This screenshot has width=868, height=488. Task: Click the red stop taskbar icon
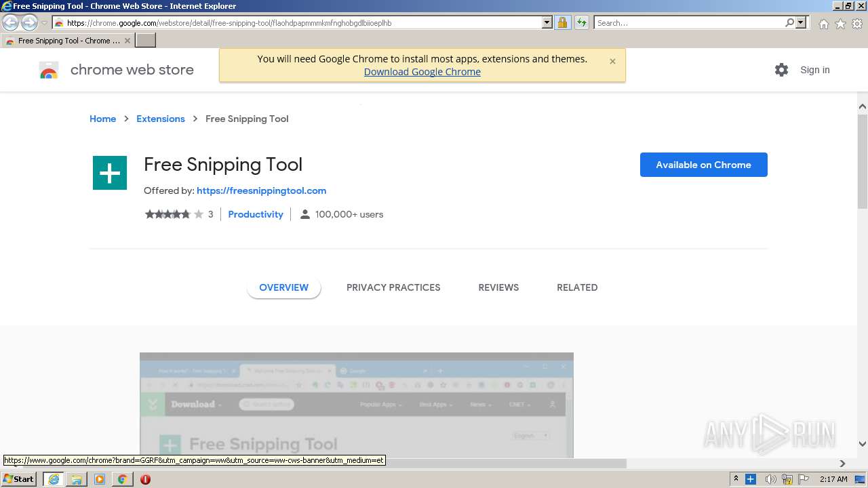(x=145, y=479)
